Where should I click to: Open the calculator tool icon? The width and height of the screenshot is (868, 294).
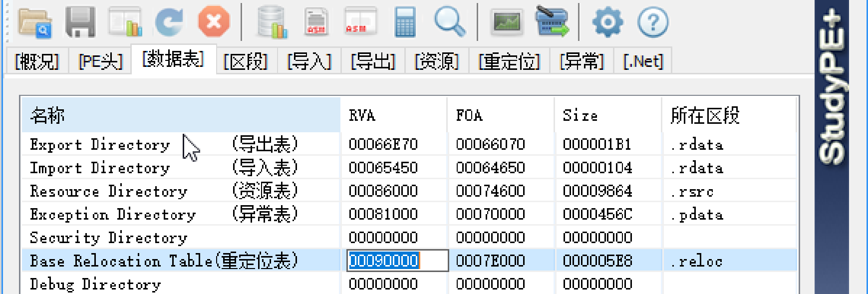(x=405, y=22)
